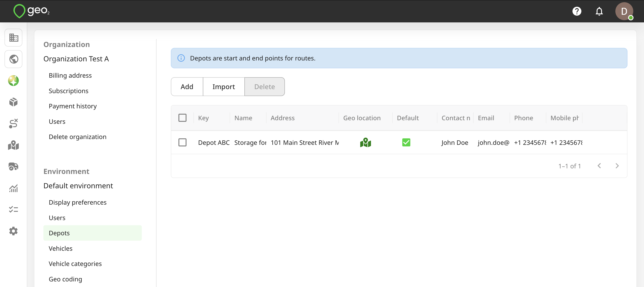Click the Add depot button
The height and width of the screenshot is (287, 644).
187,87
